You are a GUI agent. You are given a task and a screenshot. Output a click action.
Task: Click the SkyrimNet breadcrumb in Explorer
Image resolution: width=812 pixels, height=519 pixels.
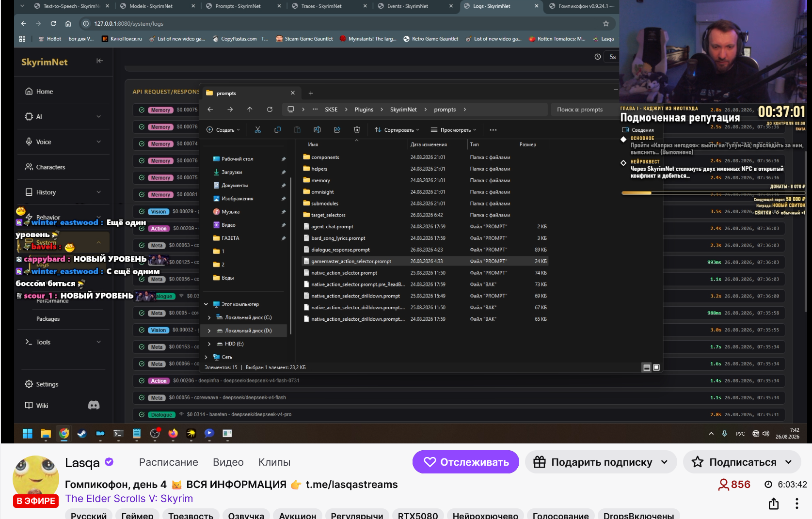click(403, 110)
